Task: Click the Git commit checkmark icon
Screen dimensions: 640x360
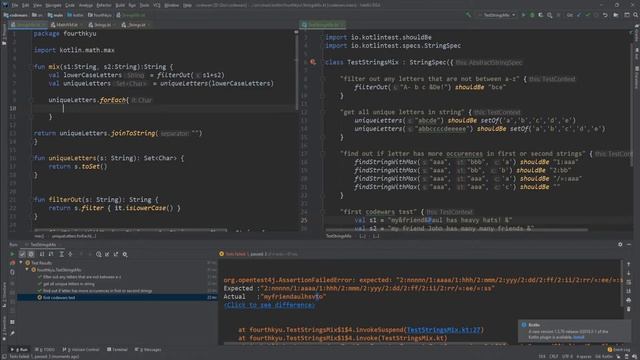Action: coord(587,15)
